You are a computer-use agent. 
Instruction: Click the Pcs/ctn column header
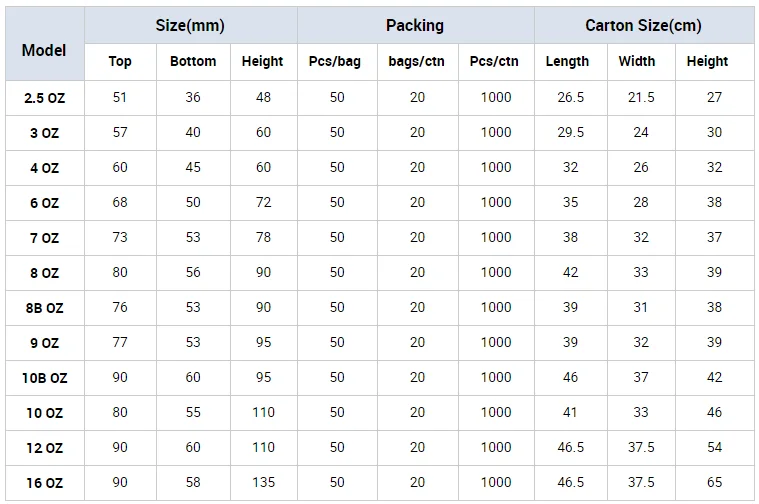495,61
